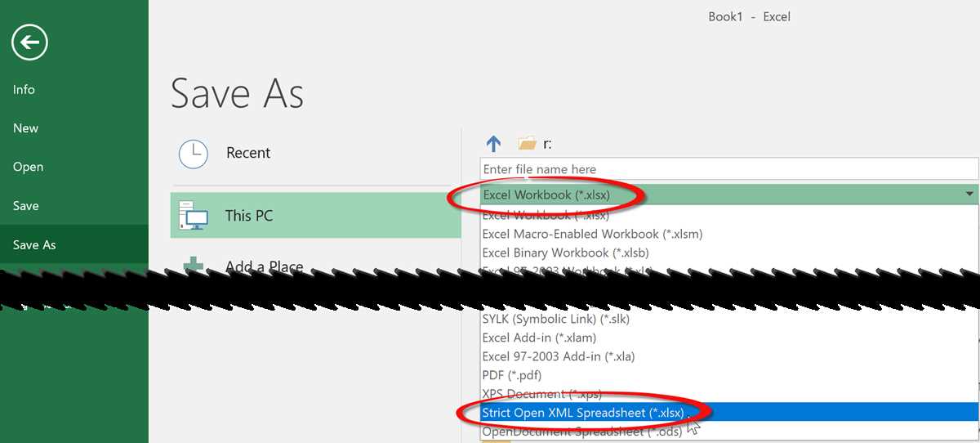Go up one folder level arrow
The image size is (980, 443).
[493, 144]
